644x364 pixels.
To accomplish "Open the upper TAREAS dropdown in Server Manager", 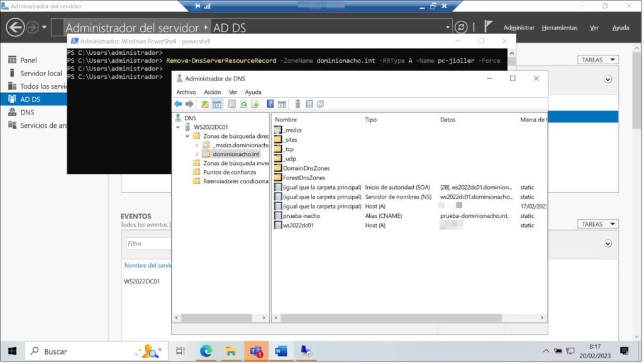I will coord(597,60).
